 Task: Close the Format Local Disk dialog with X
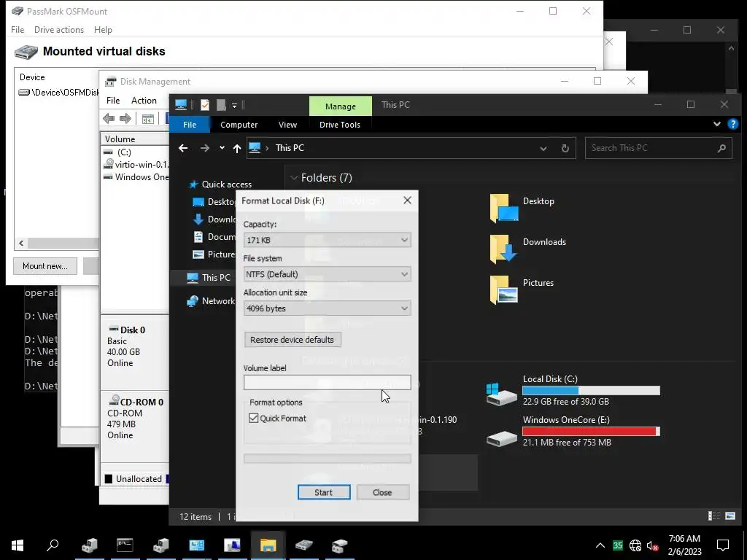point(407,201)
